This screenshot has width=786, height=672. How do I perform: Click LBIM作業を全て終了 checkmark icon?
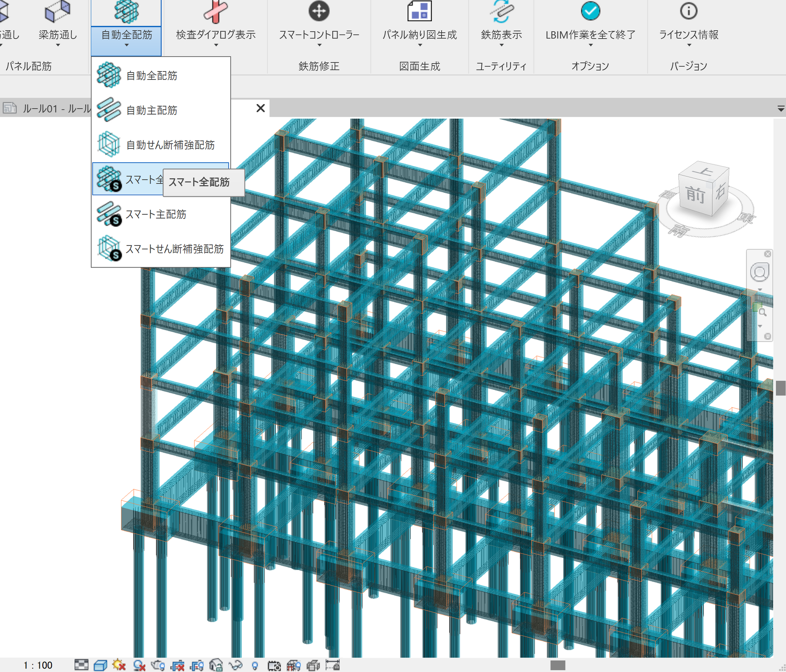tap(590, 11)
